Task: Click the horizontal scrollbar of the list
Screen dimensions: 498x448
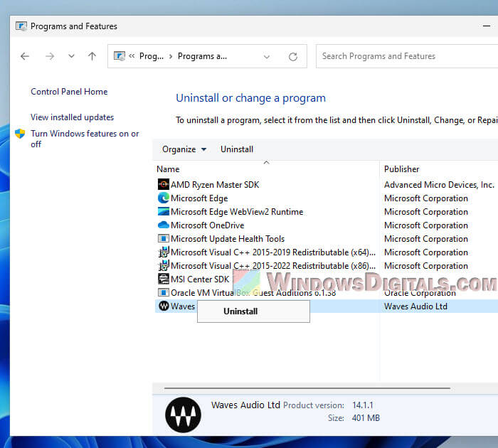Action: pos(307,388)
